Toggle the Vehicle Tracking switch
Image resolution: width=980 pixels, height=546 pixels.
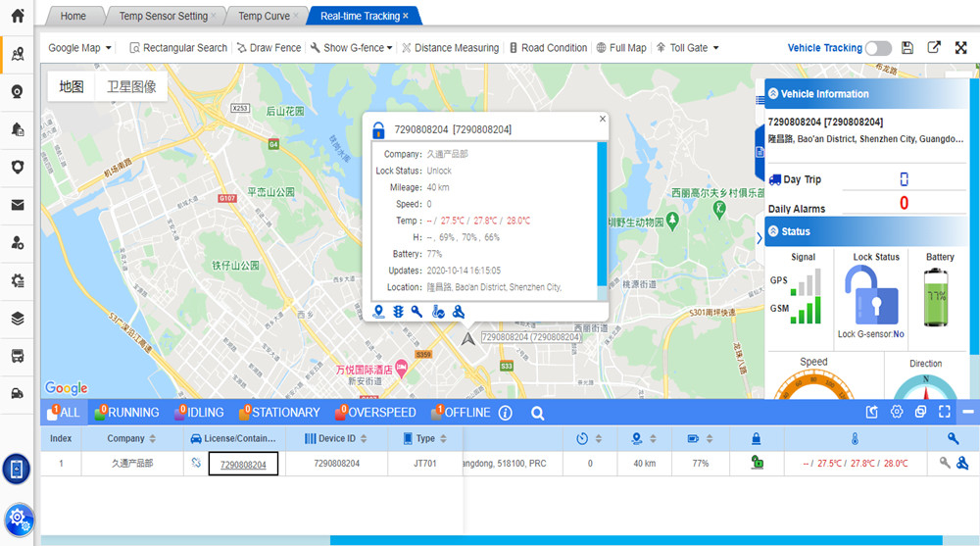click(x=878, y=48)
